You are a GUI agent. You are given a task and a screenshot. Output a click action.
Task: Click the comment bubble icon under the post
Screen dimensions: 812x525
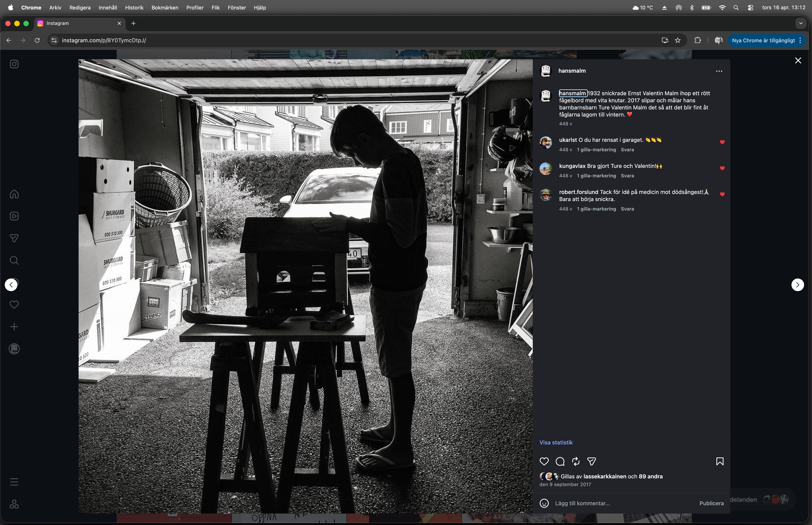coord(560,462)
